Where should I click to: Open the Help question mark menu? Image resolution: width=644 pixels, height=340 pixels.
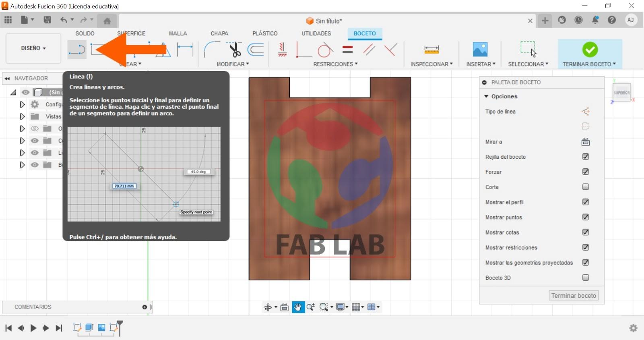coord(612,20)
